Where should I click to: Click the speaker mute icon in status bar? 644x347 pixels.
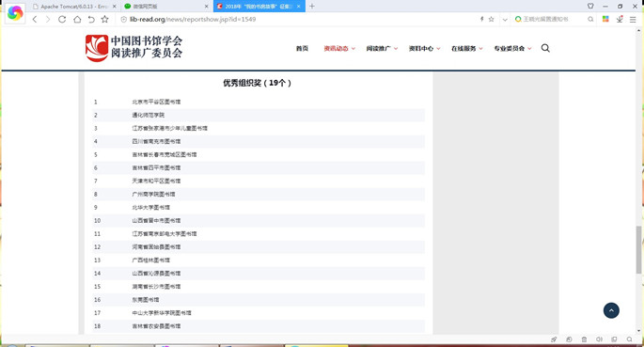click(599, 339)
